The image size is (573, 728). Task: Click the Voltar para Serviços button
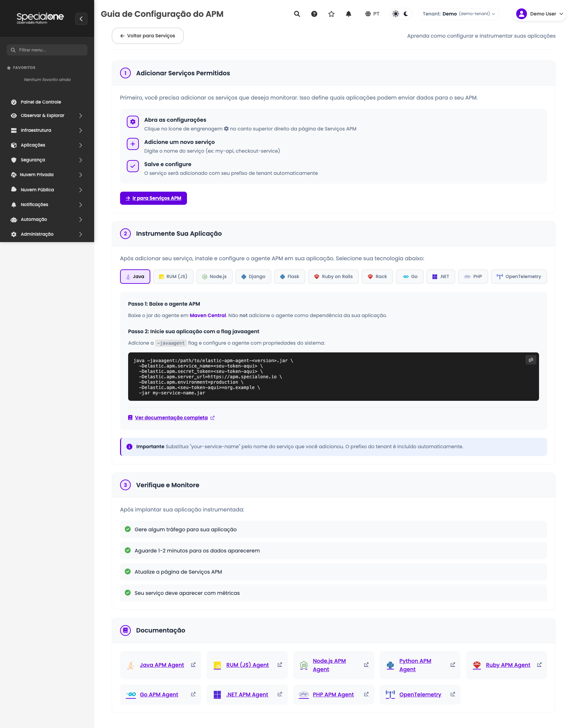pyautogui.click(x=148, y=36)
